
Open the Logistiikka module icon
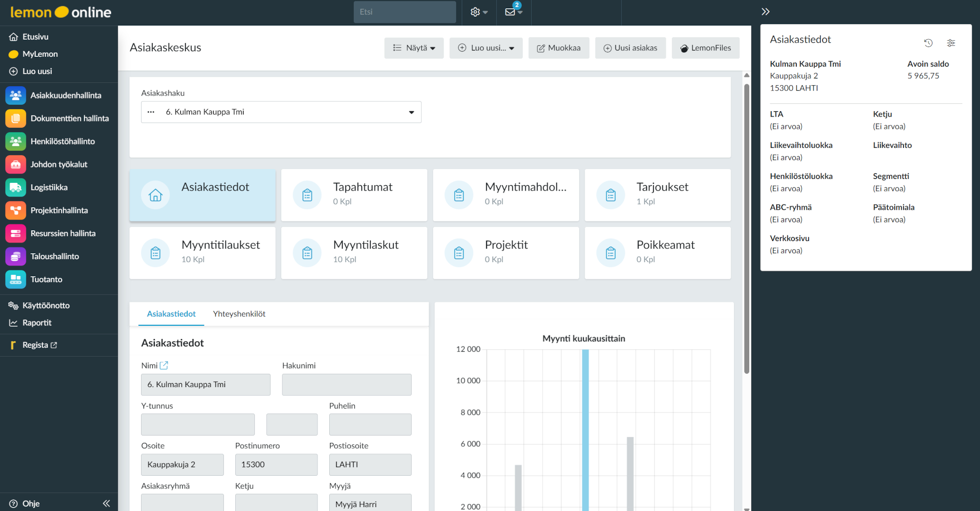point(15,187)
